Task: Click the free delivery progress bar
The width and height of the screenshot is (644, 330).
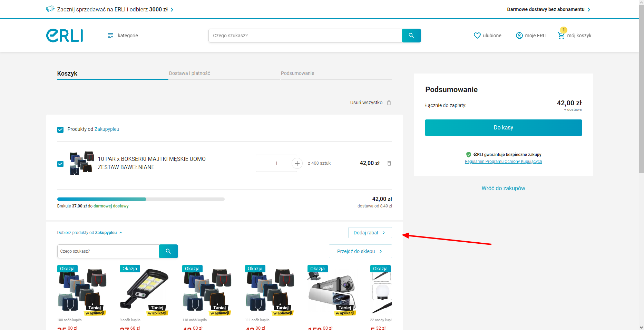Action: (x=141, y=199)
